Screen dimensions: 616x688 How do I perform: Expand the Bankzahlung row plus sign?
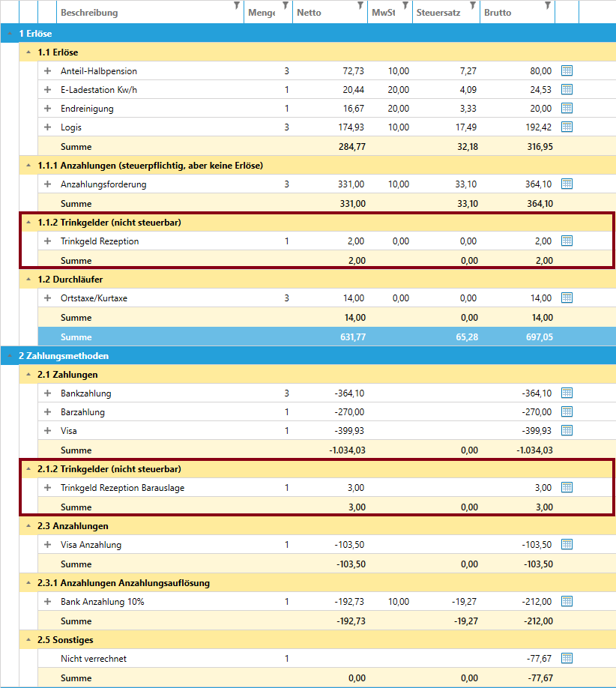coord(47,393)
